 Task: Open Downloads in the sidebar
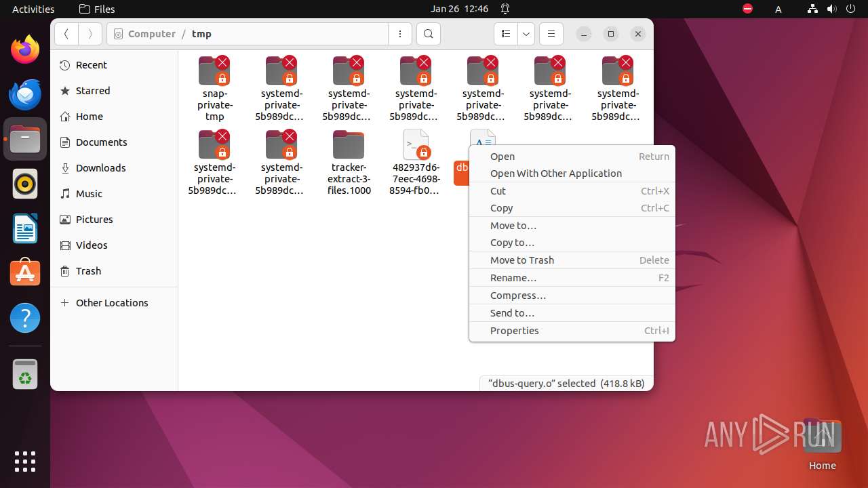point(114,168)
